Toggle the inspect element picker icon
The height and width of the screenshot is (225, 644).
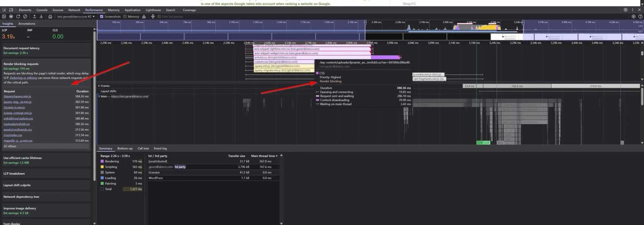point(4,10)
